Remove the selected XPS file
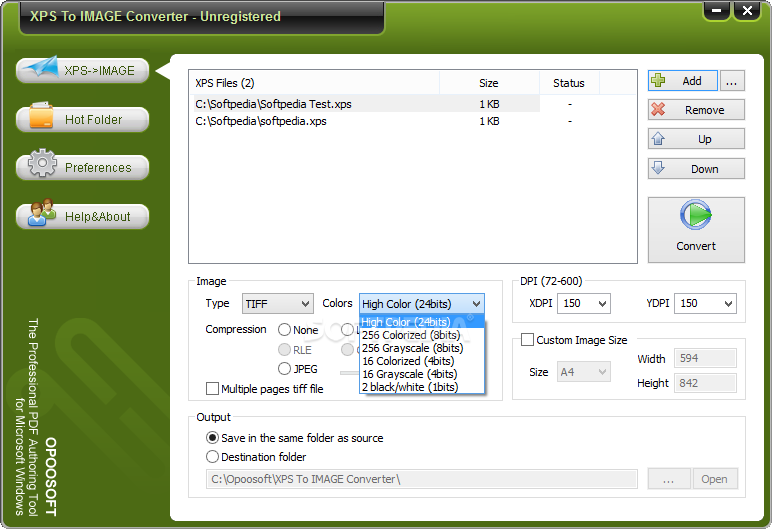 [696, 110]
